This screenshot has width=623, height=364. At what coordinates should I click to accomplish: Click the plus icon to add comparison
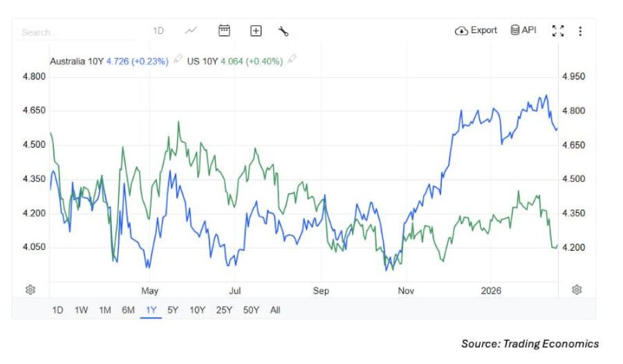[256, 30]
